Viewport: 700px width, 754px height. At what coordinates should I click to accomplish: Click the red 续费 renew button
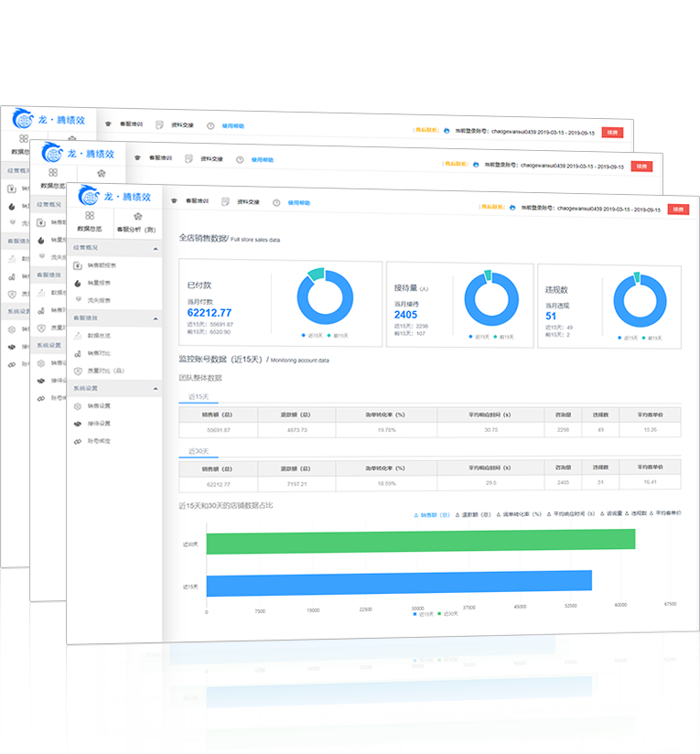(678, 209)
